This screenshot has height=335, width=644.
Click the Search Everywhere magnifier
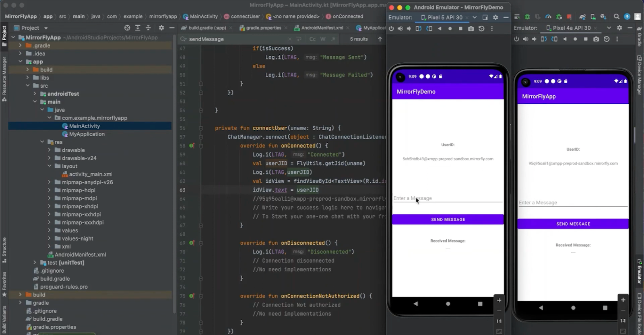[x=617, y=16]
